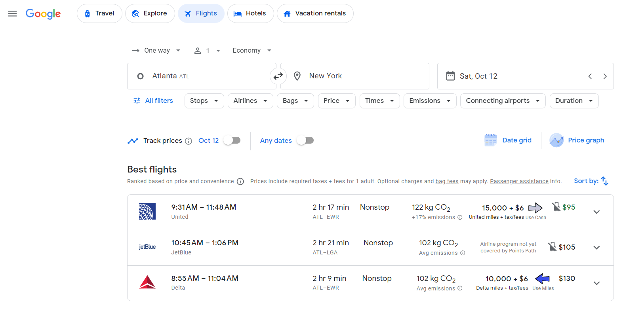Open Delta emissions info icon
This screenshot has height=309, width=644.
[460, 288]
